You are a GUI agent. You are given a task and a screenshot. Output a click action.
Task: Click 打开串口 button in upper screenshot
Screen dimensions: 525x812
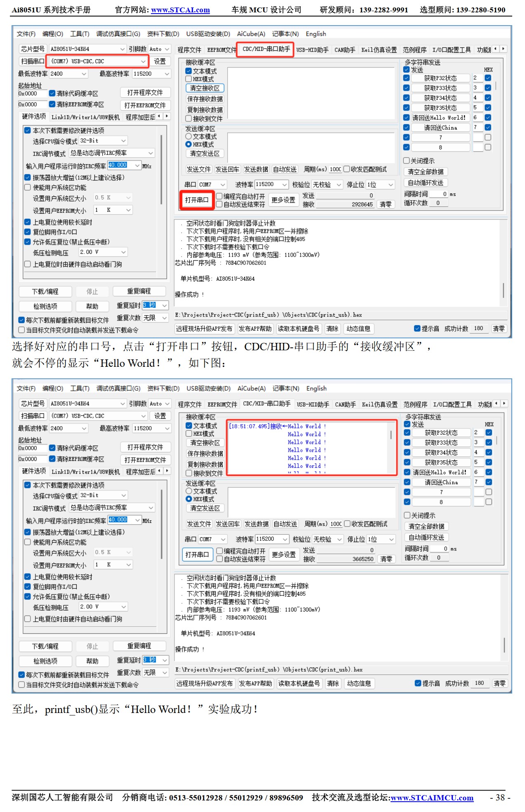[197, 200]
